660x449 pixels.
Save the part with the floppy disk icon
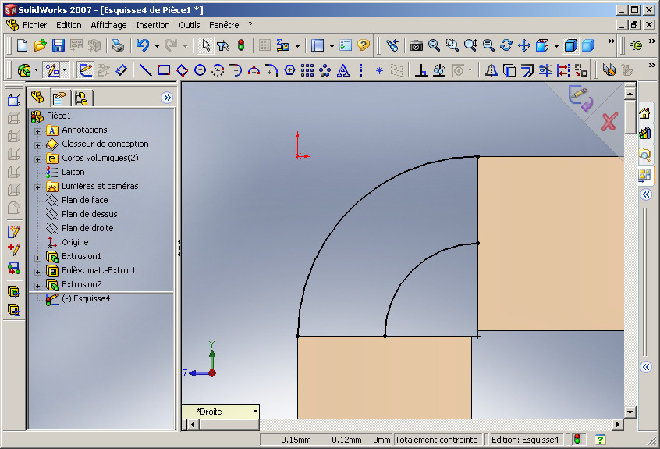pyautogui.click(x=58, y=45)
